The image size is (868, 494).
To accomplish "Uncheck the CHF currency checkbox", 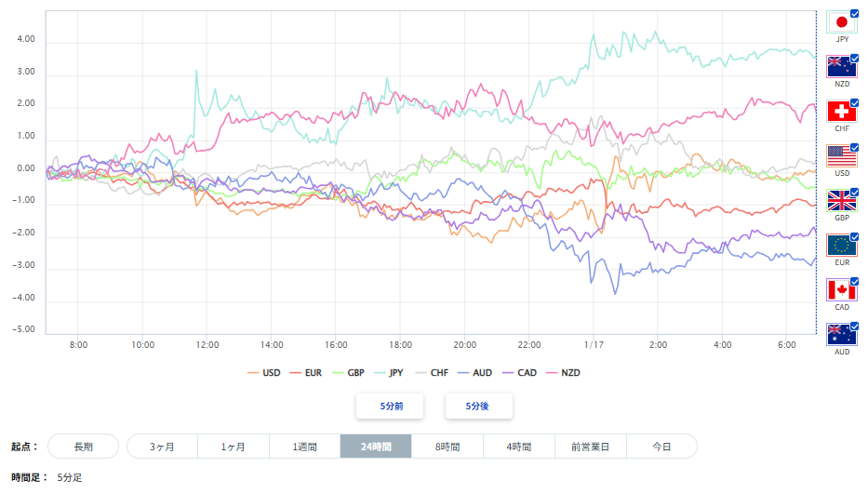I will pyautogui.click(x=854, y=103).
